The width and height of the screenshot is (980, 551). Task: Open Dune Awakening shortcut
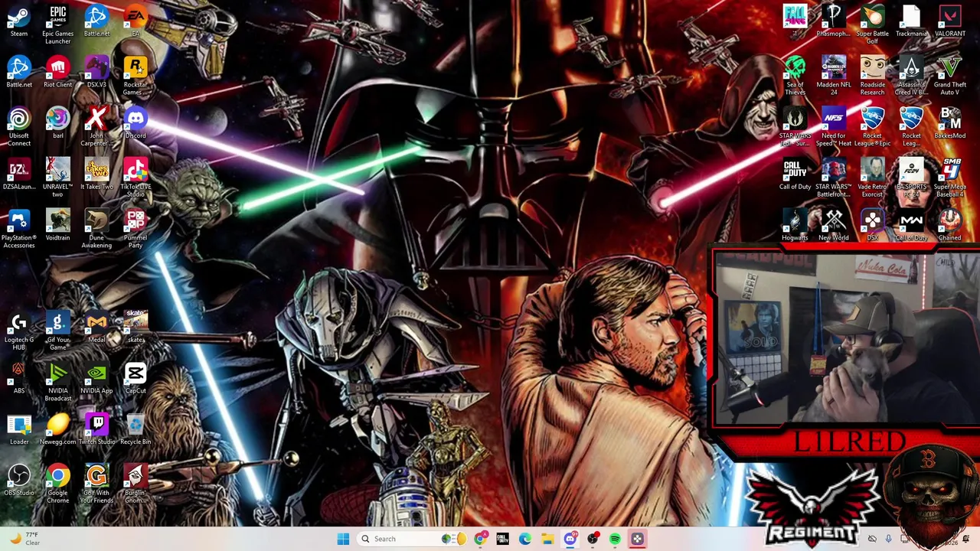96,230
